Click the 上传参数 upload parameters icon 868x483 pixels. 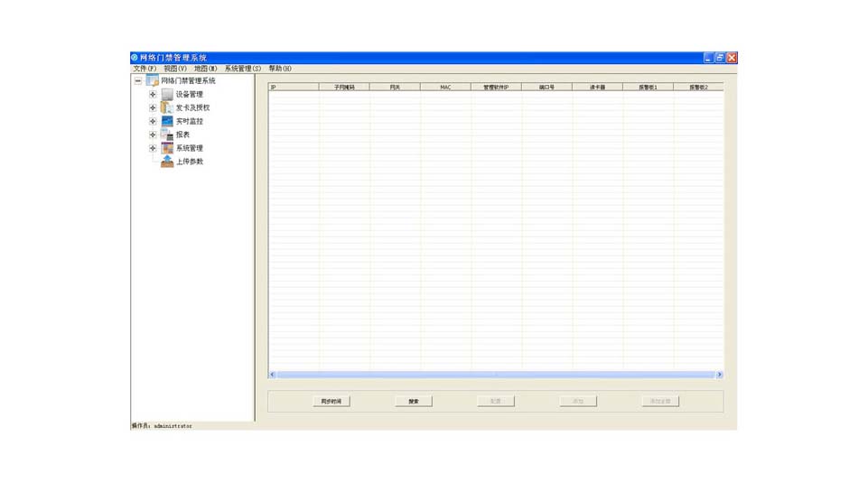tap(167, 162)
